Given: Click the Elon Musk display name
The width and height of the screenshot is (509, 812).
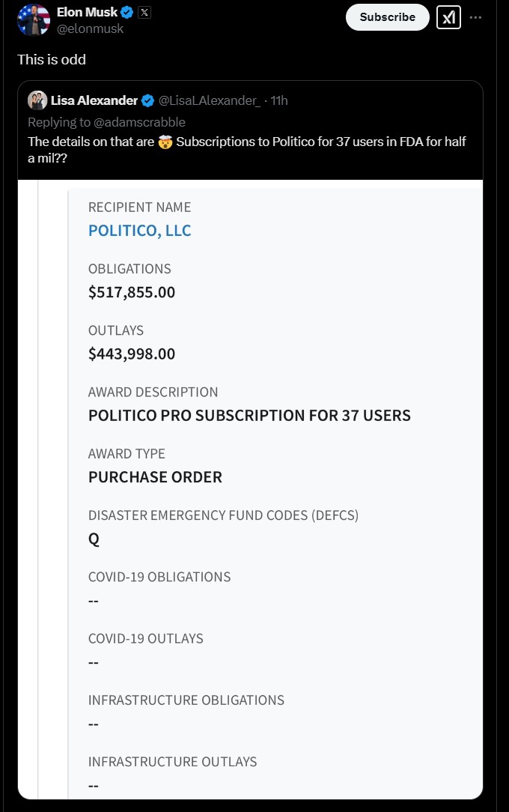Looking at the screenshot, I should (87, 12).
